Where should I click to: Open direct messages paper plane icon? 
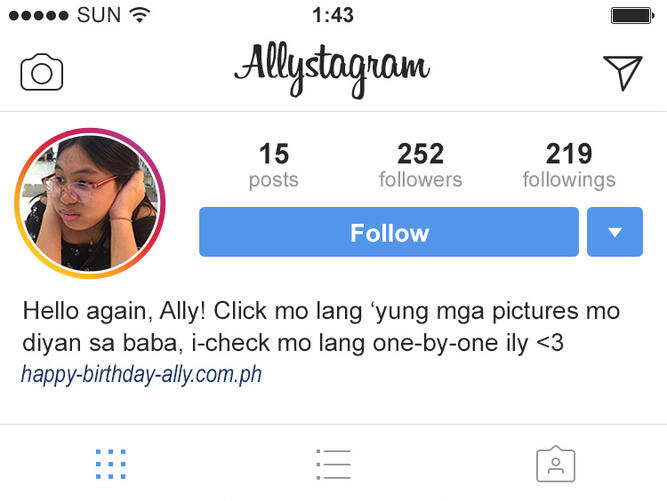point(623,73)
